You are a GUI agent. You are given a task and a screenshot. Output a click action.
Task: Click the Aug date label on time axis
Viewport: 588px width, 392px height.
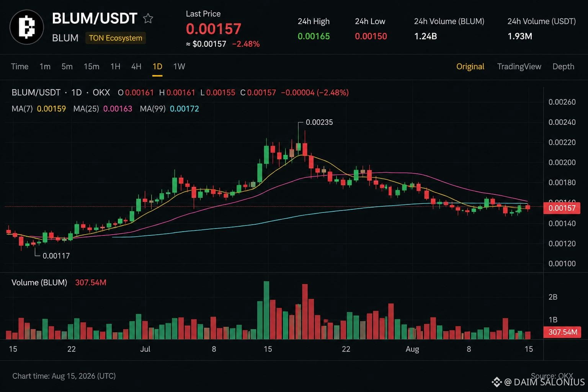(412, 349)
